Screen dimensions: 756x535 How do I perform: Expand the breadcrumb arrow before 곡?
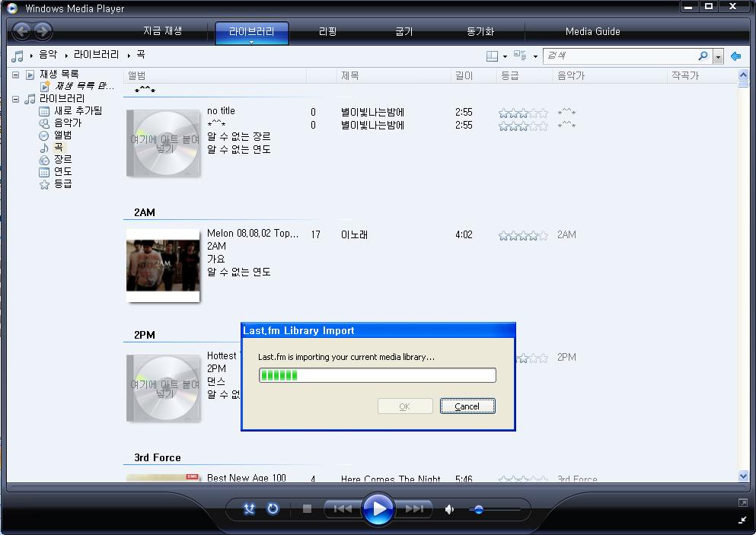click(129, 56)
